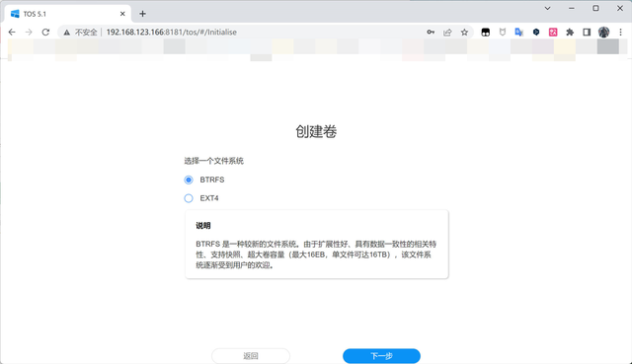The width and height of the screenshot is (632, 364).
Task: Open the extensions puzzle menu
Action: 570,33
